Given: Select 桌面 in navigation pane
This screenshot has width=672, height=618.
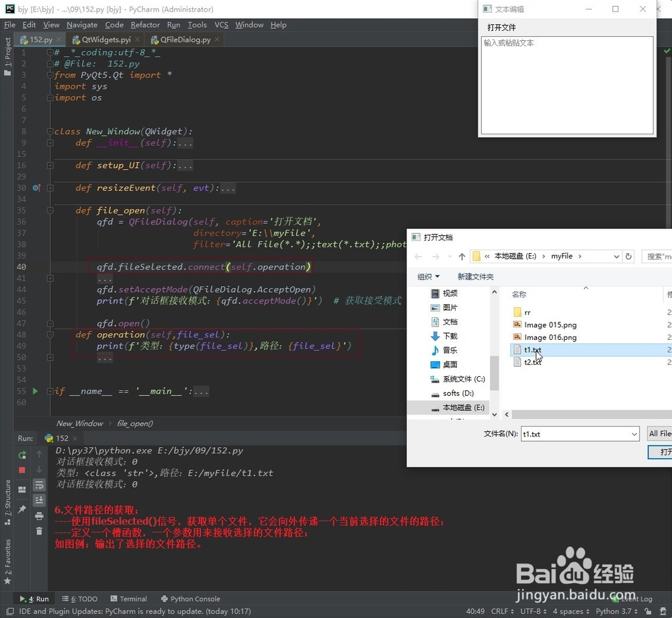Looking at the screenshot, I should [450, 365].
